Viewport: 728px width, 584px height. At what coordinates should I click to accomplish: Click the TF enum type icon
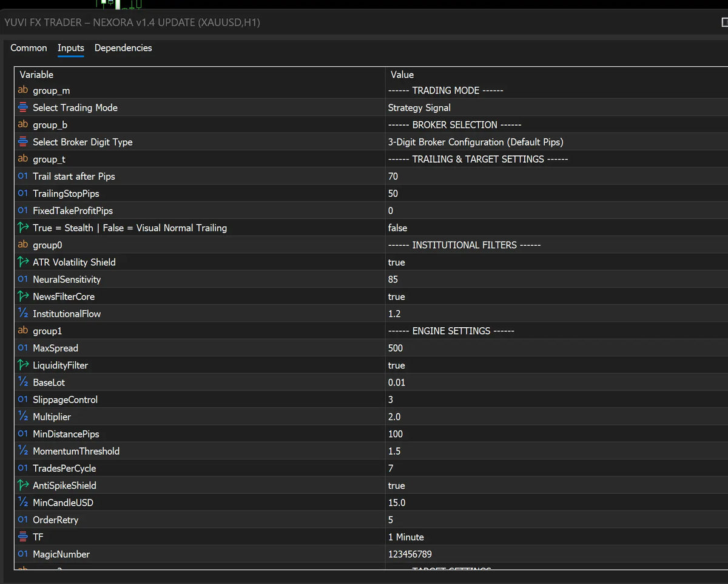(23, 537)
